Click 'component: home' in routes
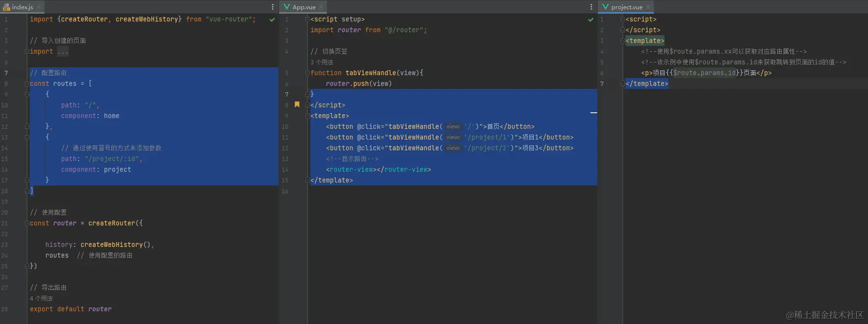This screenshot has height=324, width=868. pyautogui.click(x=90, y=116)
